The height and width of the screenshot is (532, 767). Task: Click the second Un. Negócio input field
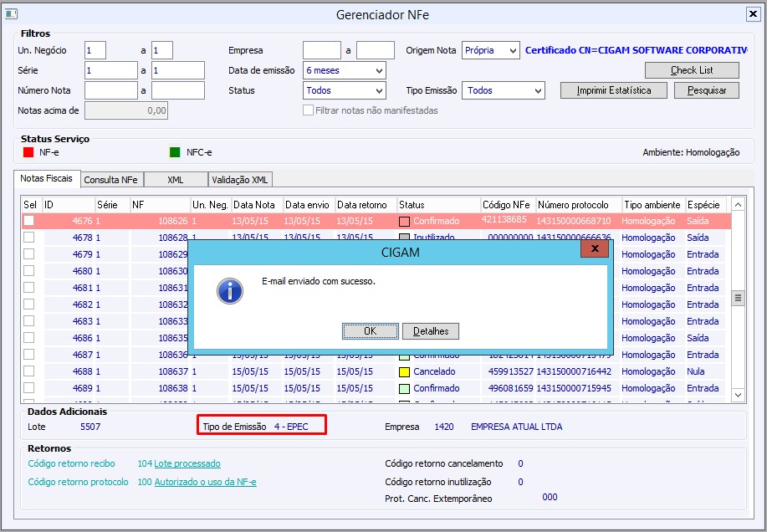162,50
